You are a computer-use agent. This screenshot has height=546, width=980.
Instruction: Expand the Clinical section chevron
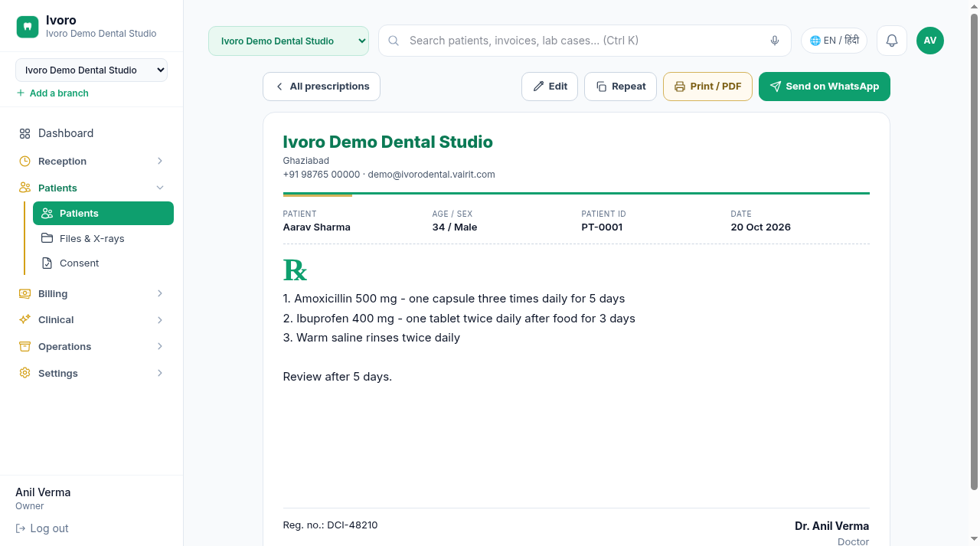[x=160, y=319]
